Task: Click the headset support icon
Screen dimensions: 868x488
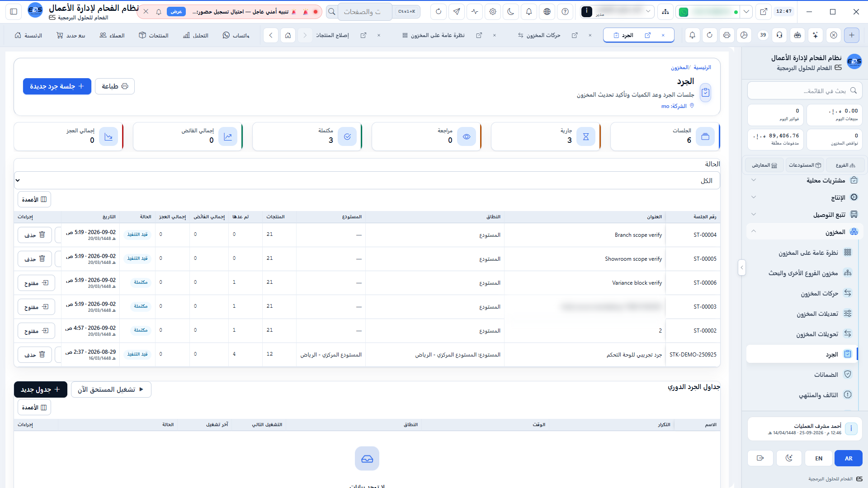Action: pos(779,35)
